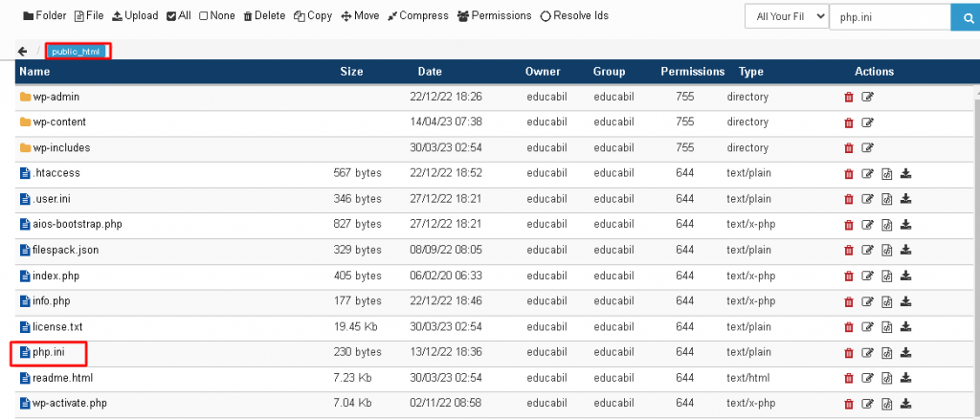Viewport: 980px width, 420px height.
Task: Open code editor icon for .htaccess
Action: (x=887, y=173)
